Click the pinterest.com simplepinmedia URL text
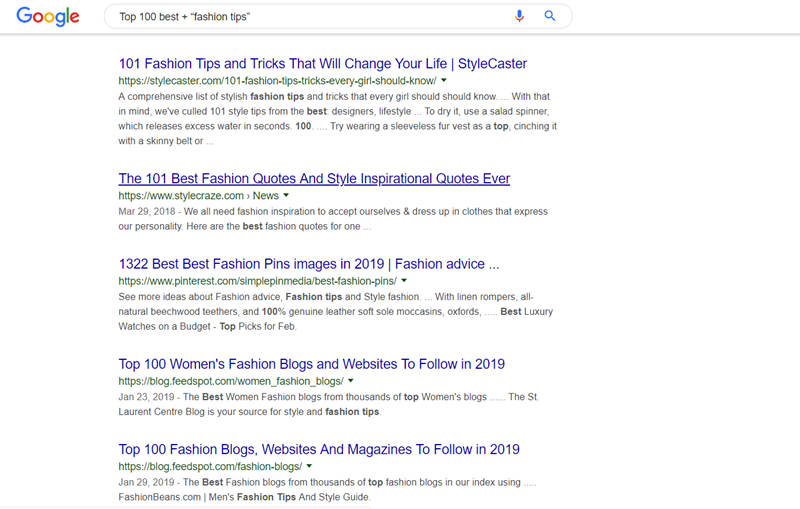 (257, 281)
